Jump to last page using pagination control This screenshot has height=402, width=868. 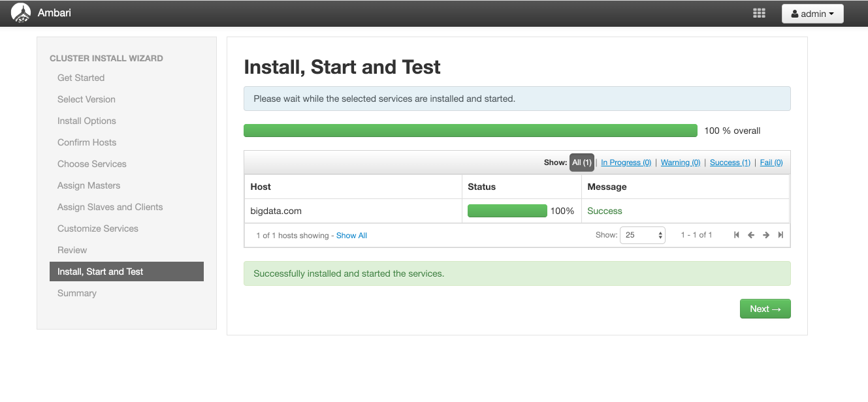click(x=780, y=235)
